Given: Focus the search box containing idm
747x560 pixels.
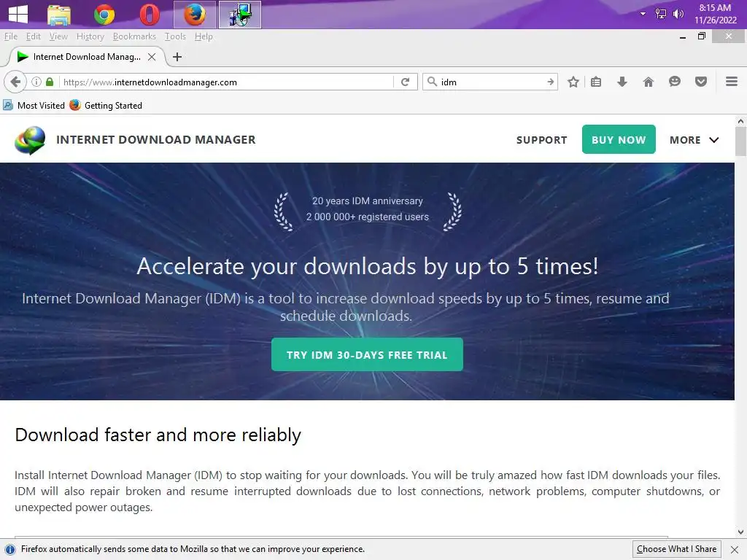Looking at the screenshot, I should pos(491,82).
